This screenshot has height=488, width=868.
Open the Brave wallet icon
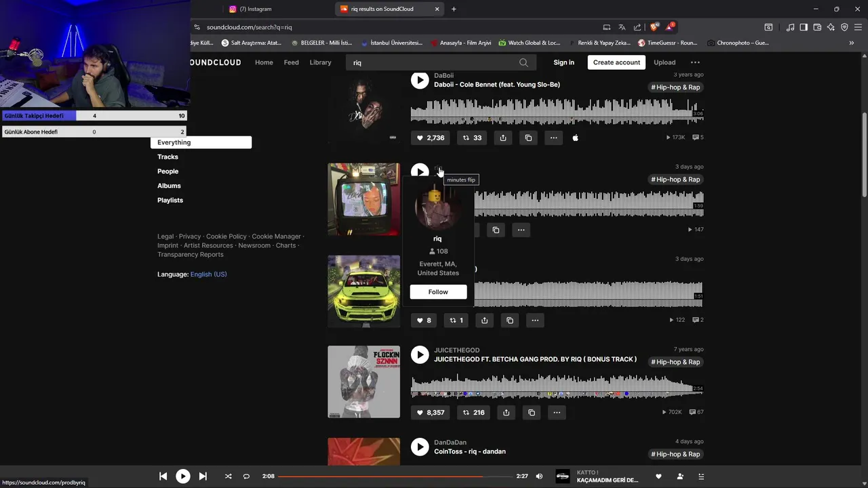pyautogui.click(x=817, y=27)
